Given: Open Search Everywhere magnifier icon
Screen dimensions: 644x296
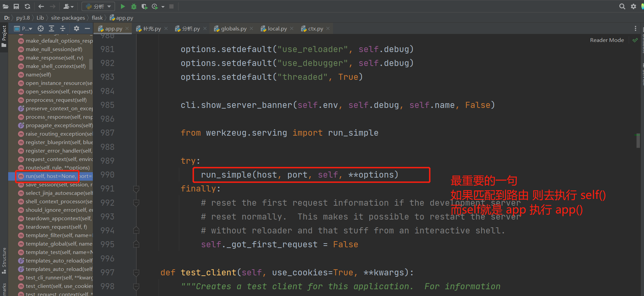Looking at the screenshot, I should coord(622,6).
